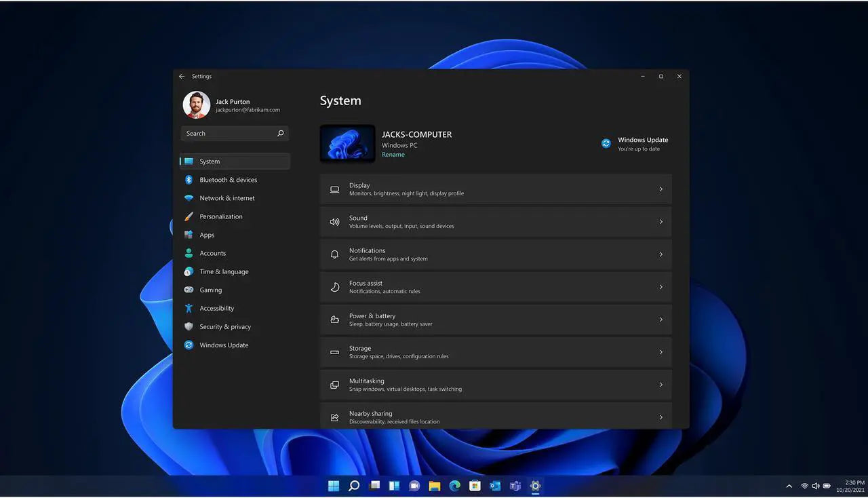Focus the Settings Search input field
The width and height of the screenshot is (868, 498).
(x=235, y=134)
